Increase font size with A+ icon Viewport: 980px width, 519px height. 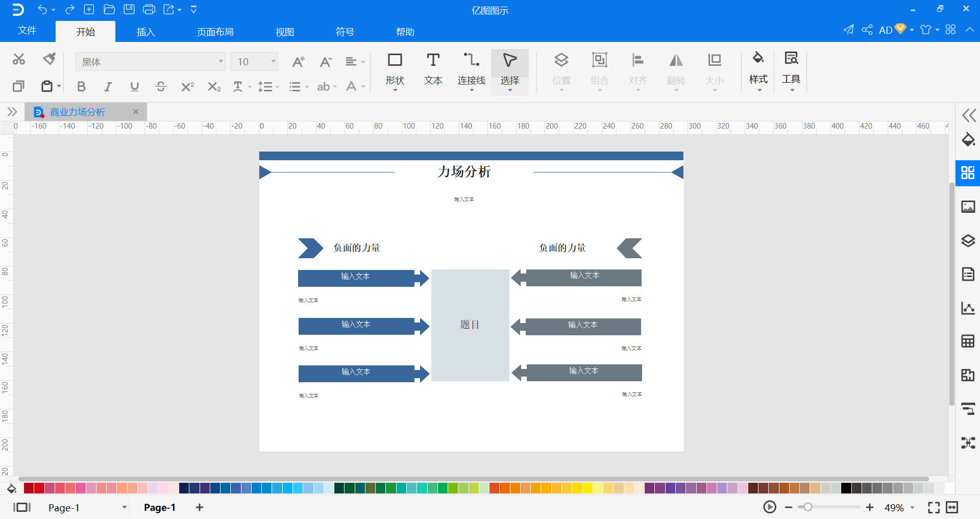click(299, 62)
